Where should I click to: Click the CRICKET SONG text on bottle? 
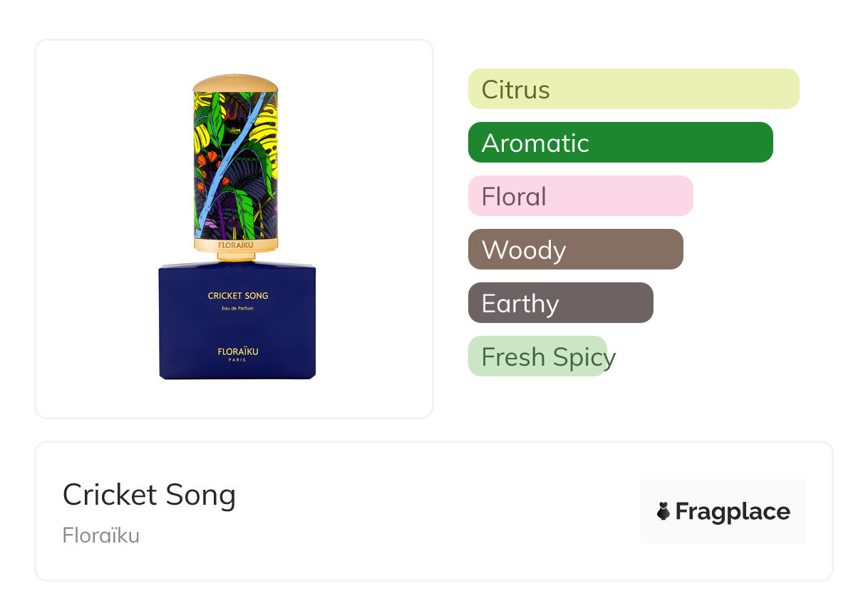point(238,296)
